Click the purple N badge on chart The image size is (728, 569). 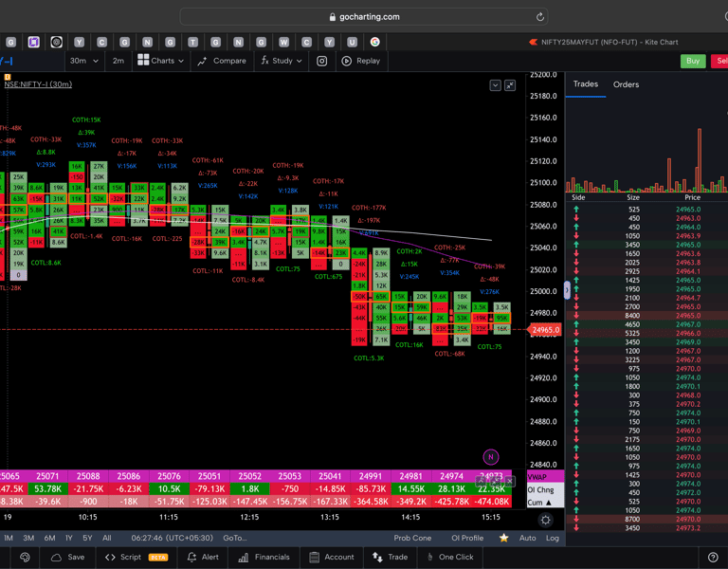(x=491, y=457)
